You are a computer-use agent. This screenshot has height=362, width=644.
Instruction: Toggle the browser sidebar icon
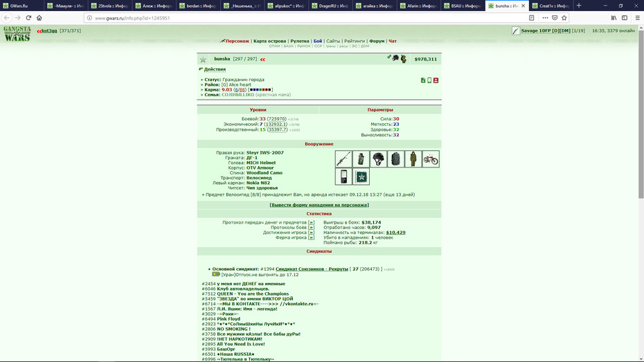coord(625,17)
